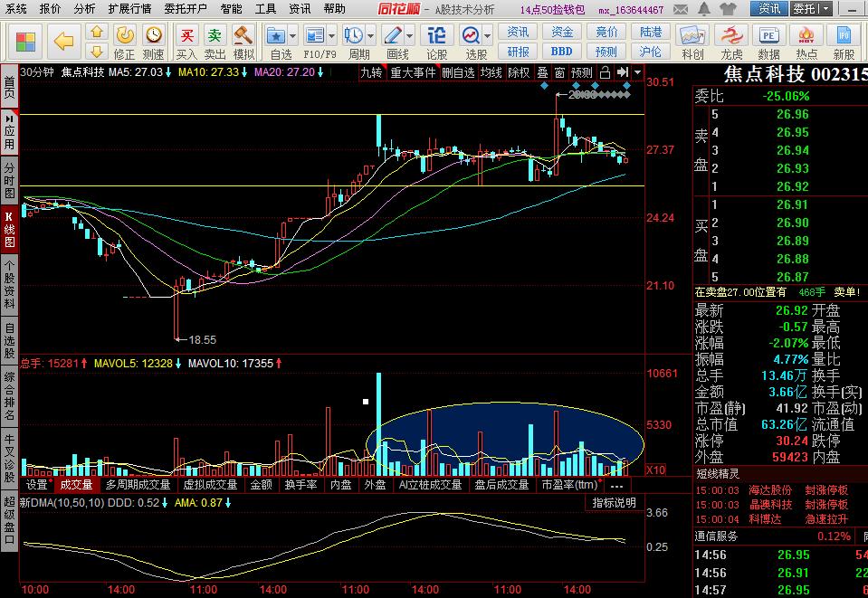Viewport: 868px width, 598px height.
Task: Expand the 委托 dropdown in title bar
Action: (x=826, y=9)
